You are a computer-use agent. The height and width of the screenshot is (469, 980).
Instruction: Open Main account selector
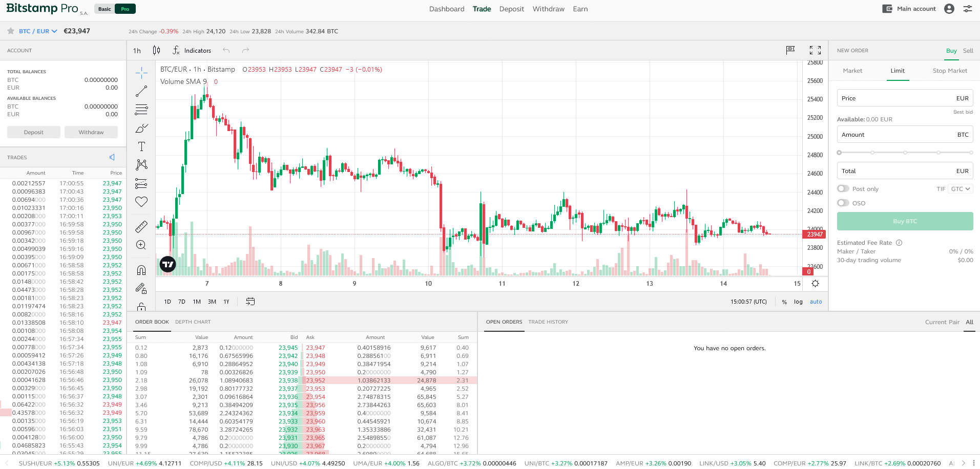point(909,9)
